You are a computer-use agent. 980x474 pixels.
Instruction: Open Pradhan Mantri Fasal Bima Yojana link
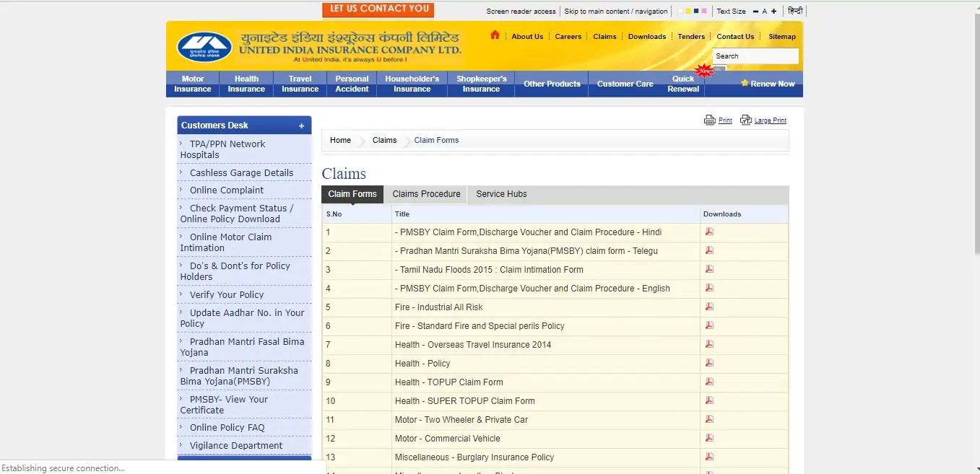(x=242, y=347)
